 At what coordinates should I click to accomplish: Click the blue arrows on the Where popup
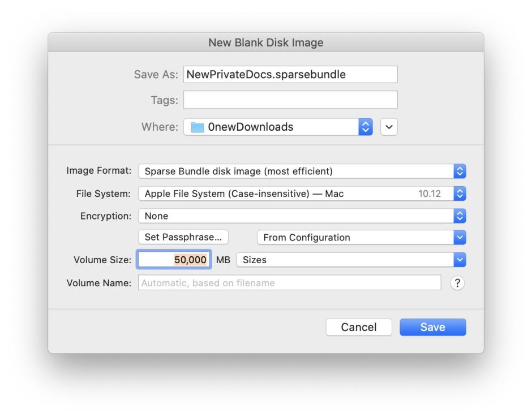(x=366, y=127)
